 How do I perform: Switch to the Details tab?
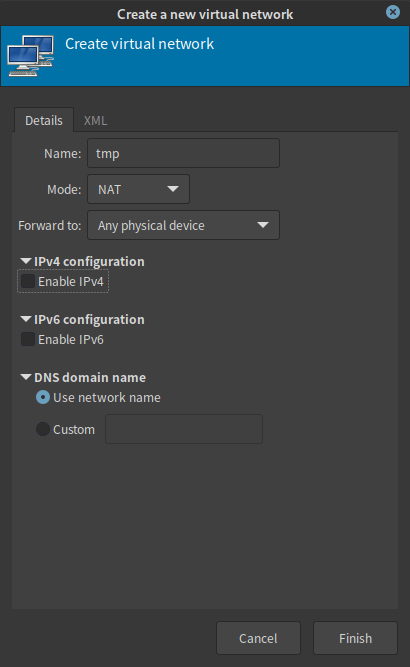coord(44,120)
